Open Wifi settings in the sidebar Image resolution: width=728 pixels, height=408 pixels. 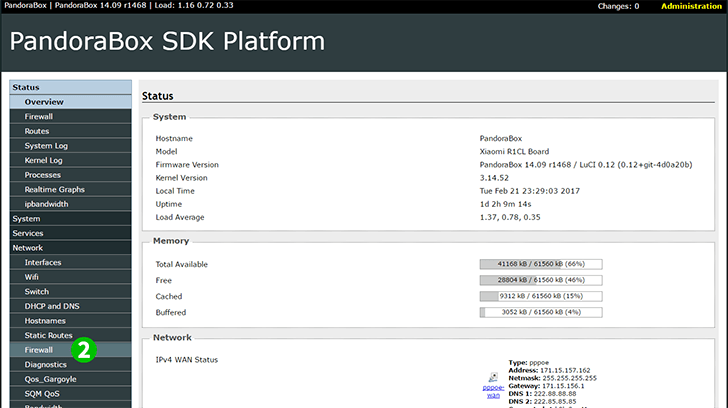34,277
